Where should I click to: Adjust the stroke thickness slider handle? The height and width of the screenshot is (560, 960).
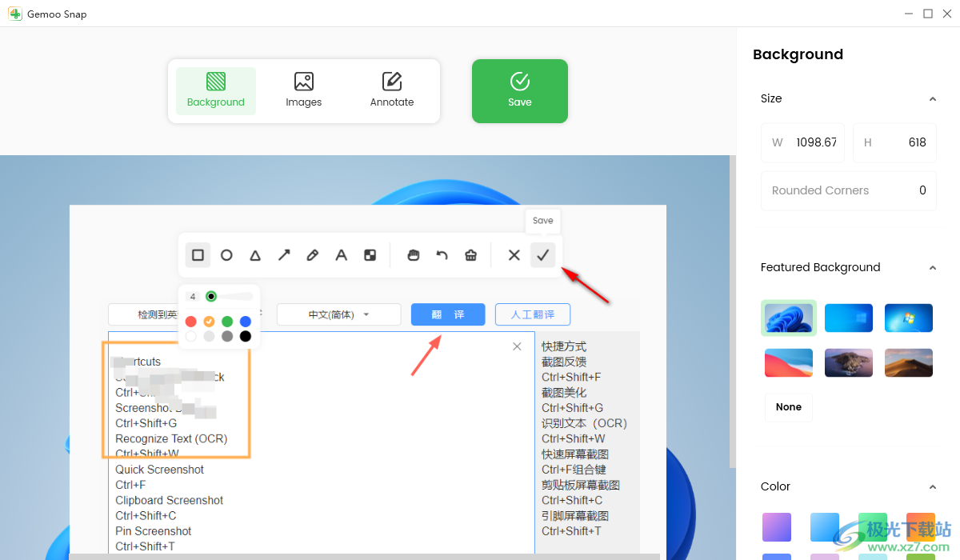click(211, 296)
